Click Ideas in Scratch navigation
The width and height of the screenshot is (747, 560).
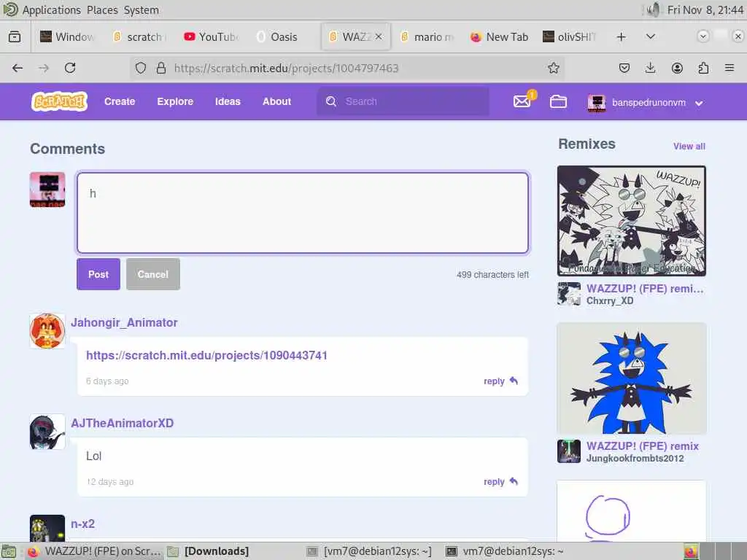(228, 101)
